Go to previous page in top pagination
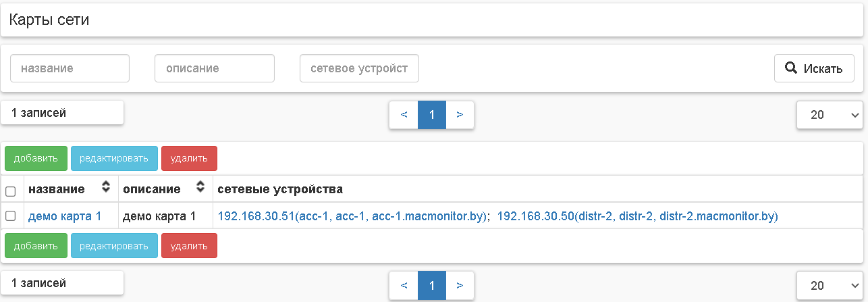The width and height of the screenshot is (868, 302). point(404,115)
